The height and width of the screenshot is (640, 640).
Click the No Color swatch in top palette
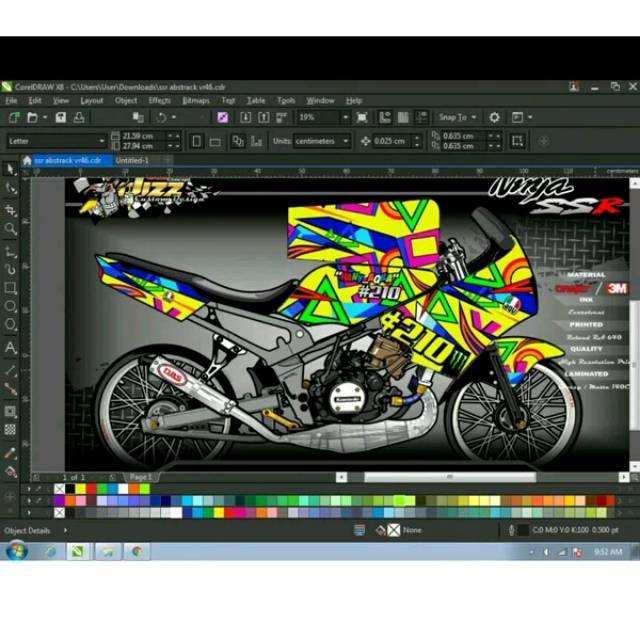tap(60, 489)
